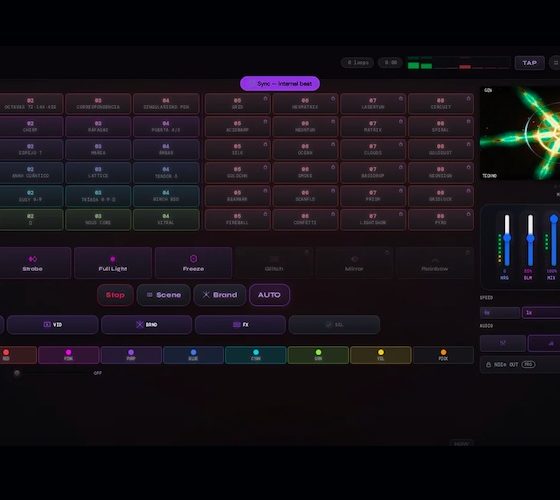Image resolution: width=560 pixels, height=500 pixels.
Task: Click the crossed icon on the BRND tab
Action: coord(140,324)
